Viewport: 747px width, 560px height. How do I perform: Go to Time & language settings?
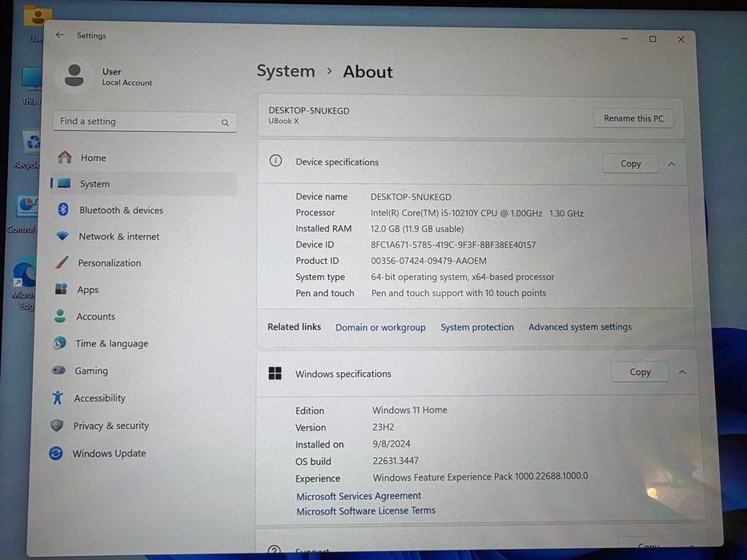pos(143,343)
